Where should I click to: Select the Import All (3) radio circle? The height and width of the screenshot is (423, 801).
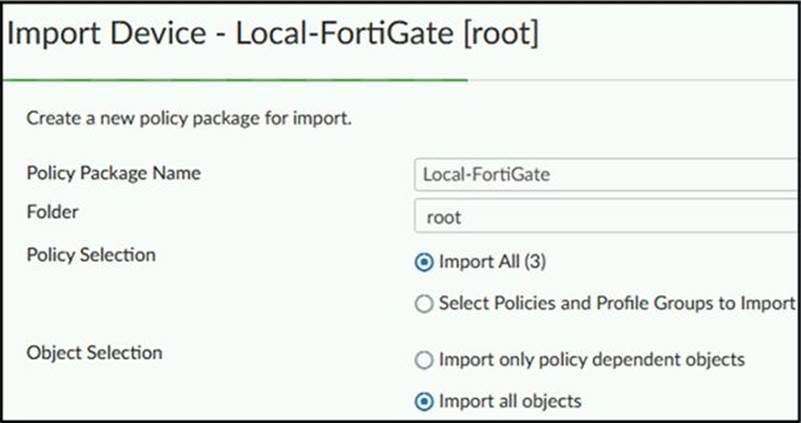click(x=424, y=263)
